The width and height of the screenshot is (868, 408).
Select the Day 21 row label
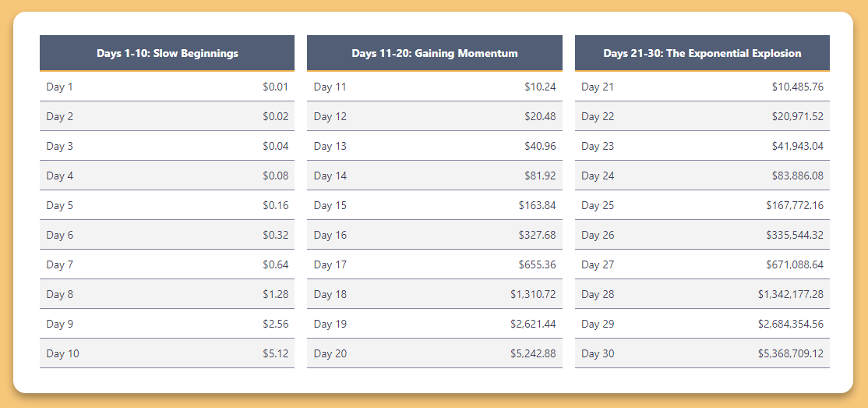coord(598,87)
